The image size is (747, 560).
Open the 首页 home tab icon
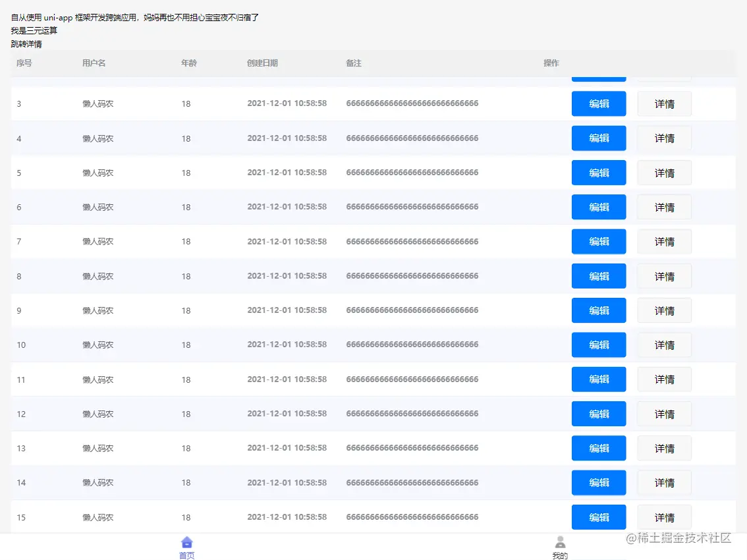(x=187, y=542)
